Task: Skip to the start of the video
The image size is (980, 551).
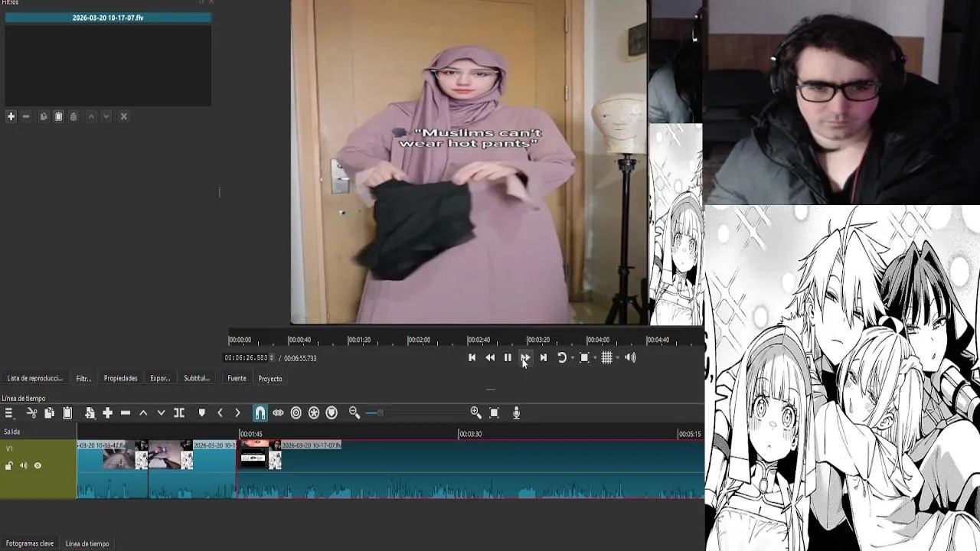Action: 472,357
